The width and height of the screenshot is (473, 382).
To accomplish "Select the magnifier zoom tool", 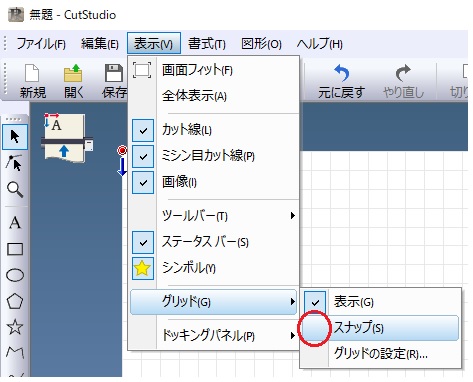I will 15,190.
